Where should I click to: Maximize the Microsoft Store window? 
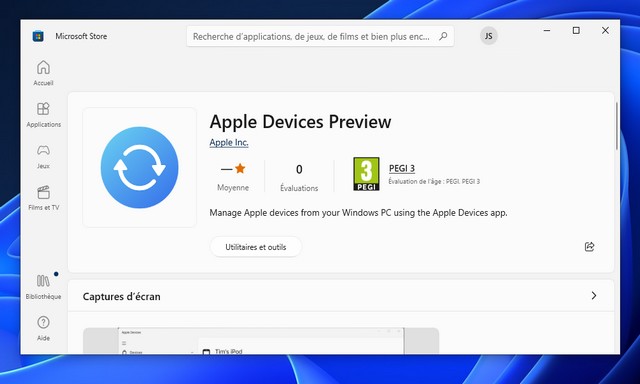[576, 30]
